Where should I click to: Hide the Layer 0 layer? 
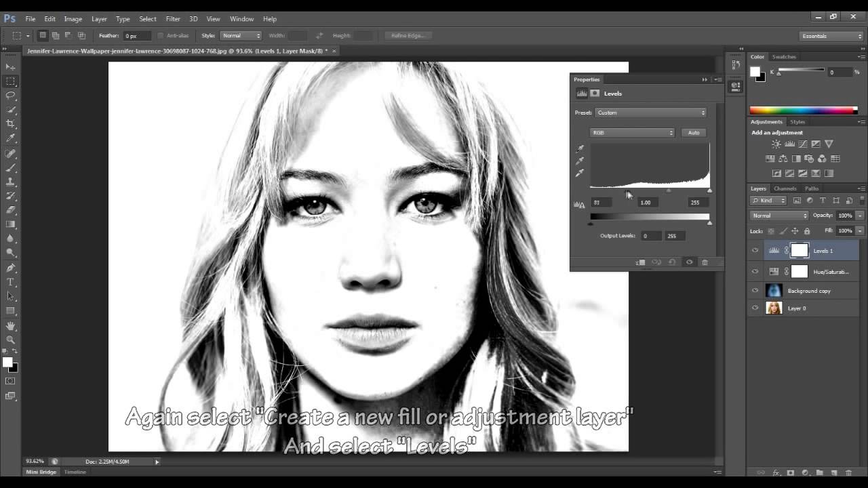(x=755, y=308)
